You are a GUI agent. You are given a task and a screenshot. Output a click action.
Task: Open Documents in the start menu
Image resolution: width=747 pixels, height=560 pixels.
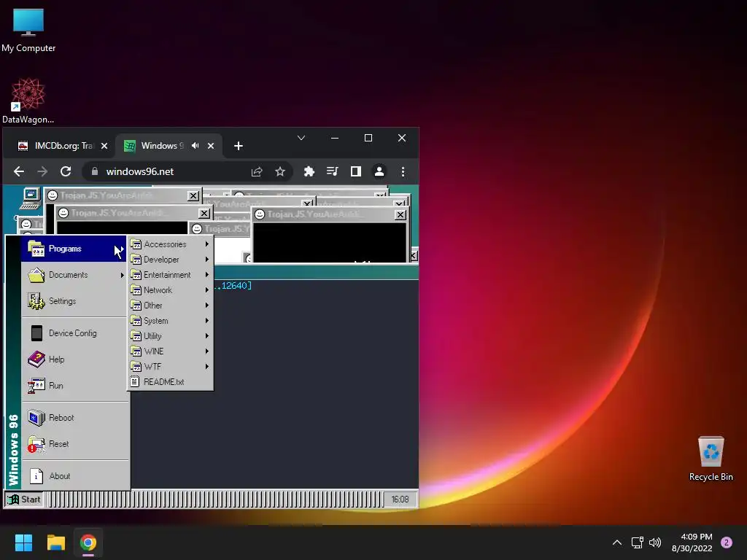(x=74, y=275)
